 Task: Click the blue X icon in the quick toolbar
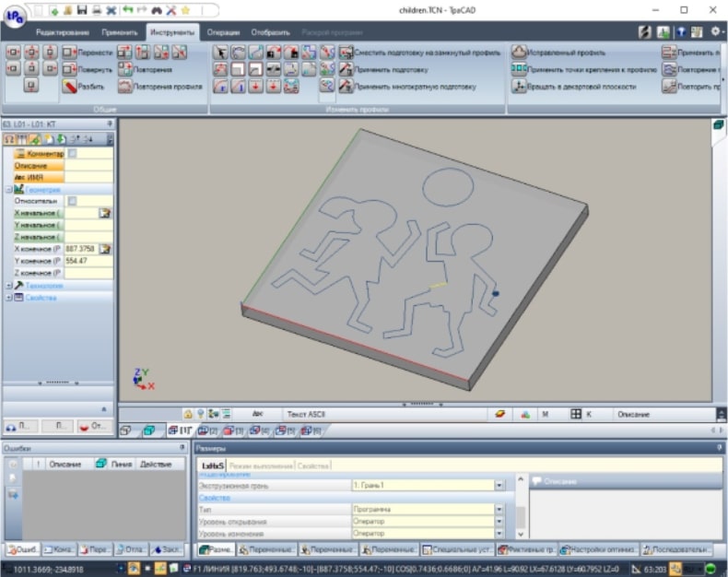(x=112, y=10)
